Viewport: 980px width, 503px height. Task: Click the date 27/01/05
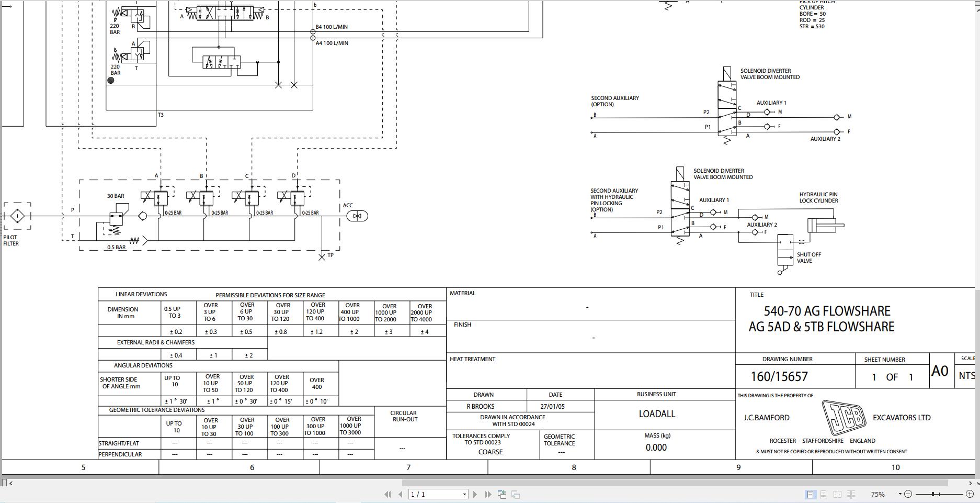point(553,406)
